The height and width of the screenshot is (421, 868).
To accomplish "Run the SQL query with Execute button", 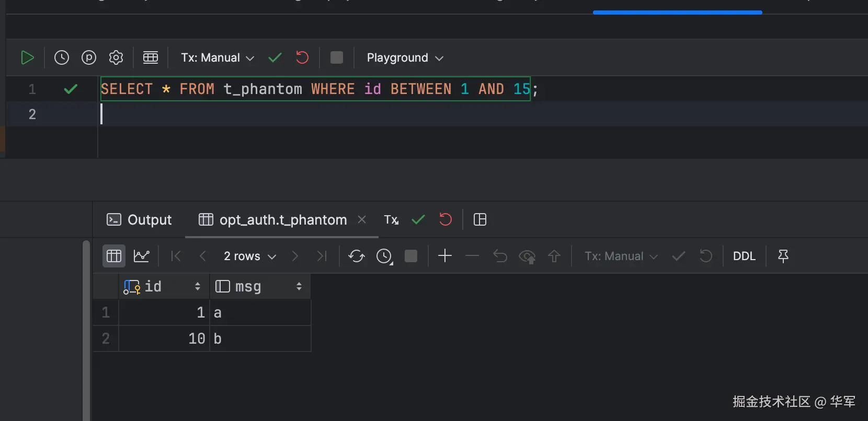I will pos(27,57).
